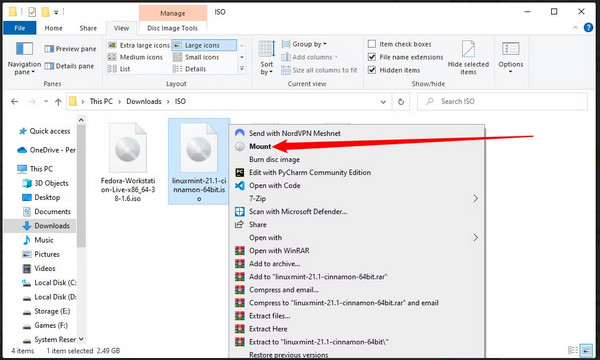Select Large icons layout
The image size is (600, 360).
[204, 45]
